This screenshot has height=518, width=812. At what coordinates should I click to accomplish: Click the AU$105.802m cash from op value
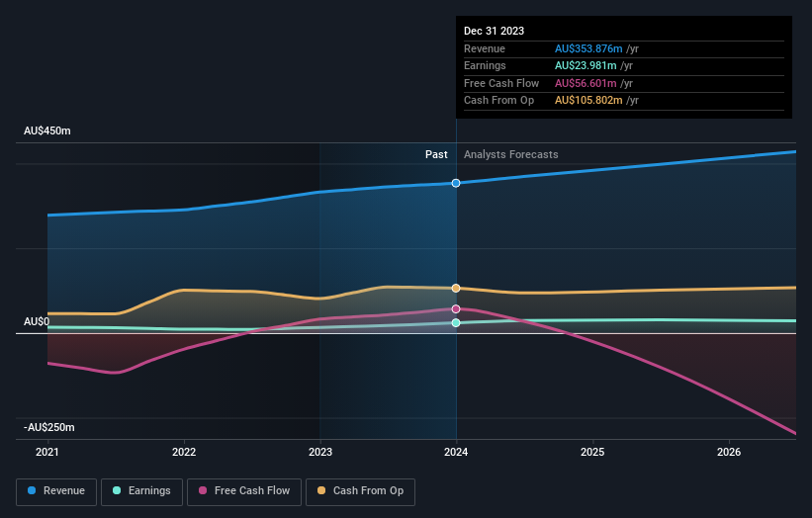coord(588,101)
